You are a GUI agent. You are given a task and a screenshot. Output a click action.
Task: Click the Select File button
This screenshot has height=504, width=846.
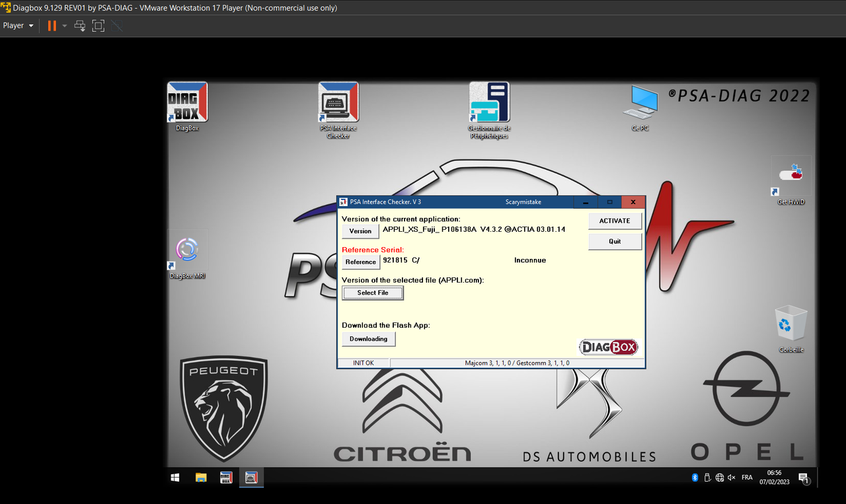373,293
